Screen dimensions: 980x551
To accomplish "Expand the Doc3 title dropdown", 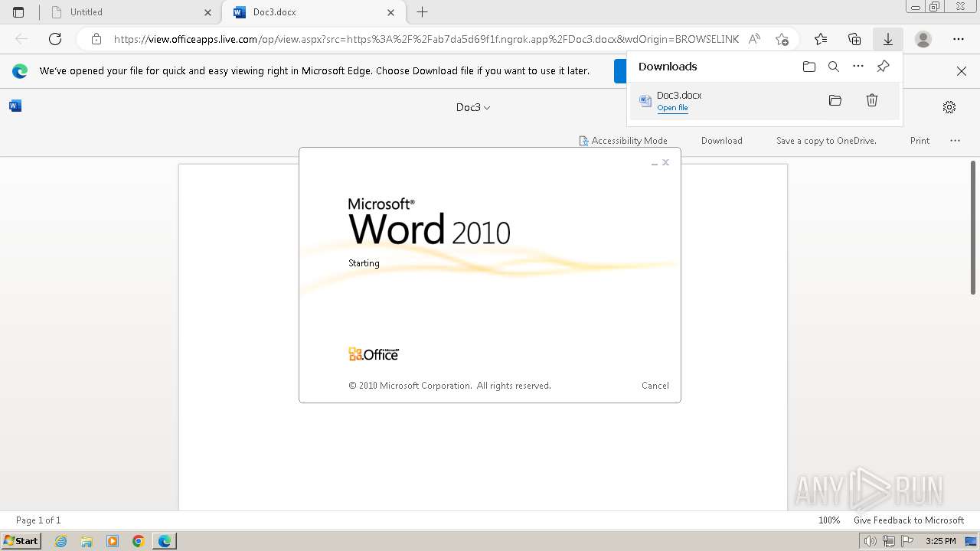I will coord(473,107).
